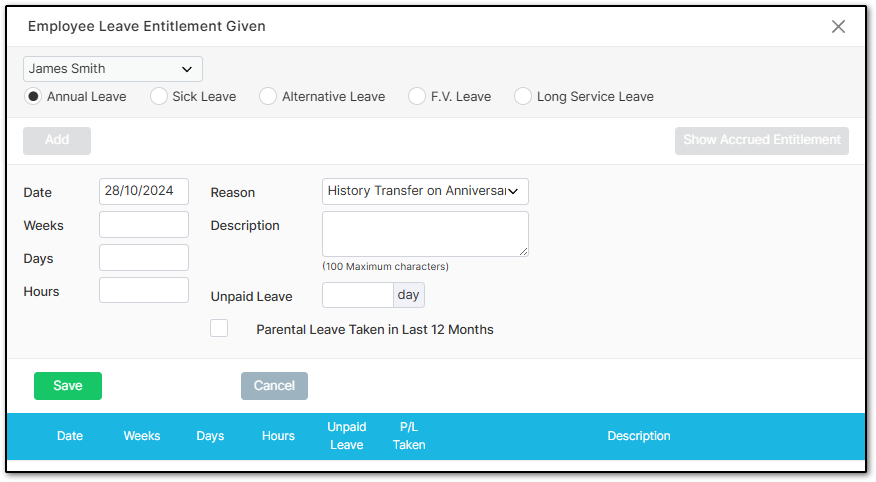876x482 pixels.
Task: Tick Parental Leave Taken in Last 12 Months
Action: (219, 328)
